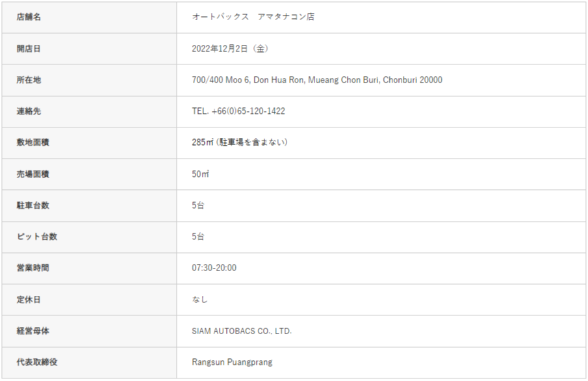Click the 敷地面積 label

(x=32, y=142)
